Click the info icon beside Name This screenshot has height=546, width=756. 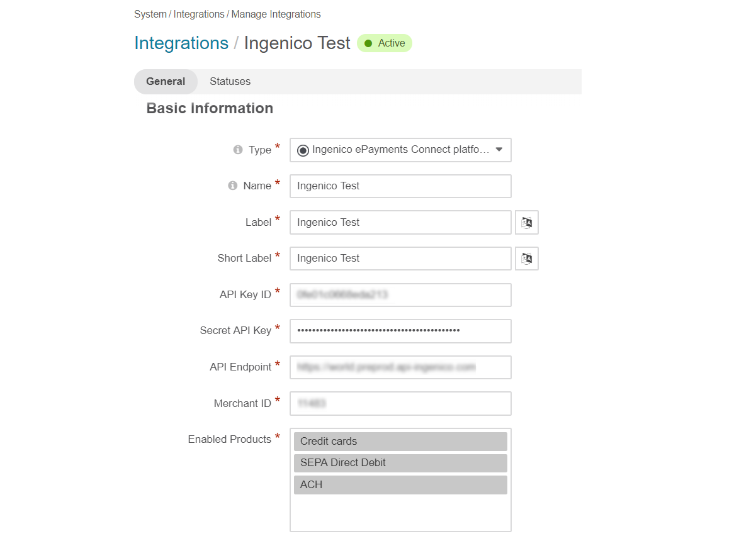[232, 186]
